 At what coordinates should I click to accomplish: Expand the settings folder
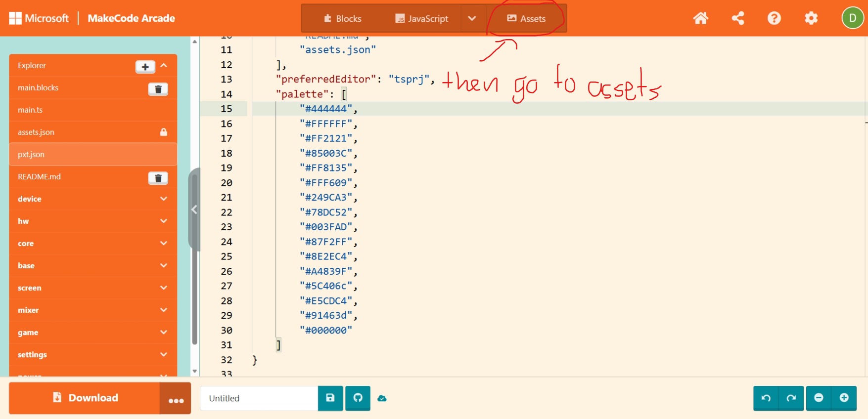[x=164, y=354]
